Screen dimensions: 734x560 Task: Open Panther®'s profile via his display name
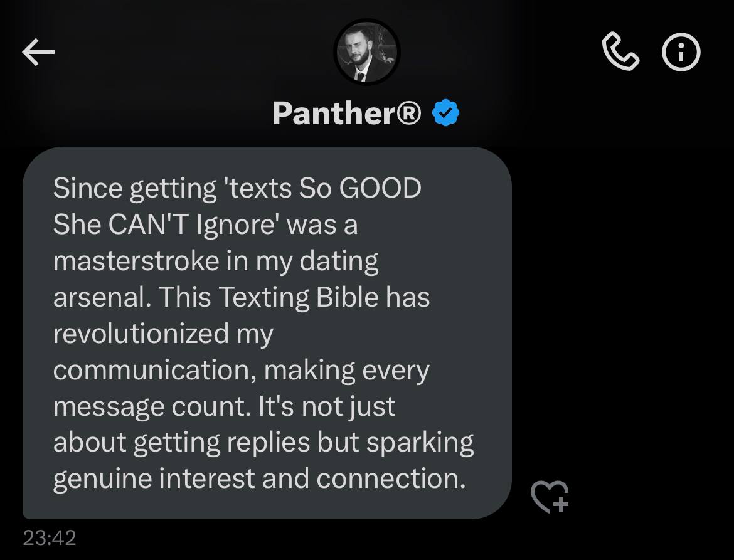pos(346,113)
